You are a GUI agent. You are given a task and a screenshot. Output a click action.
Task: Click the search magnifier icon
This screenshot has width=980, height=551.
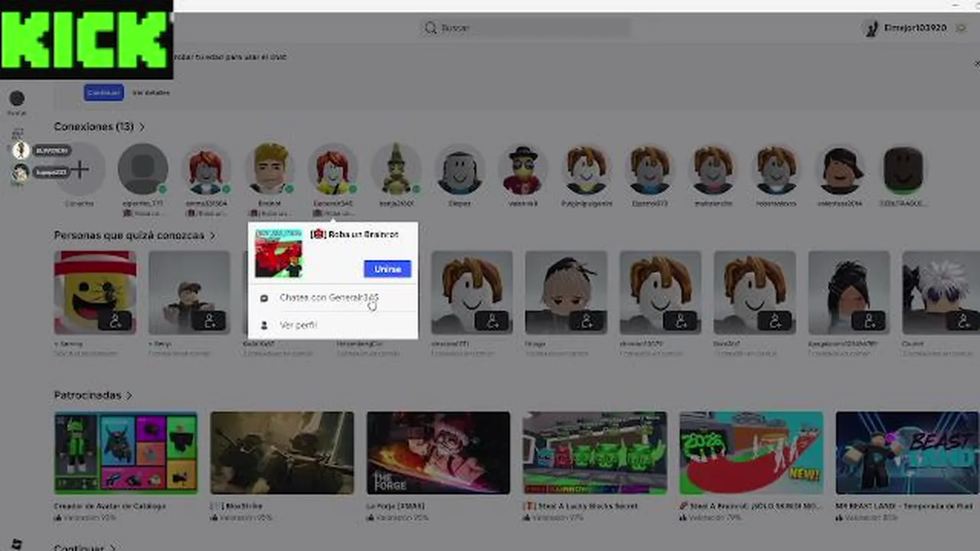point(431,28)
